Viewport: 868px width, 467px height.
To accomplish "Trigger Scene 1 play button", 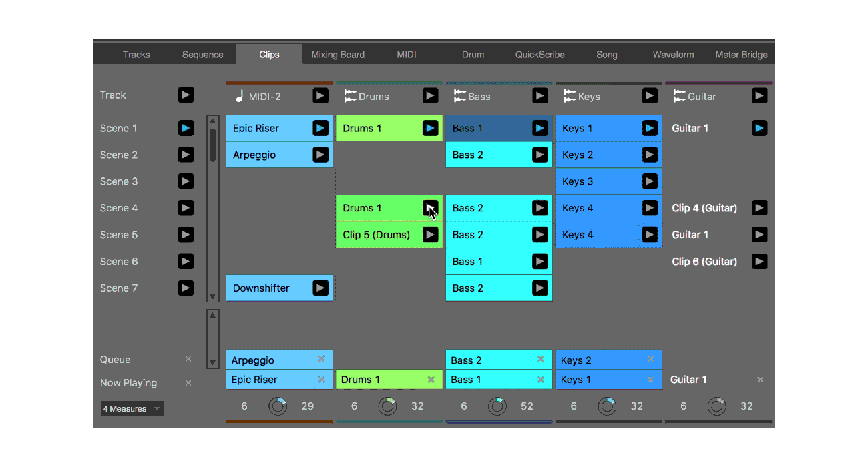I will click(x=186, y=128).
